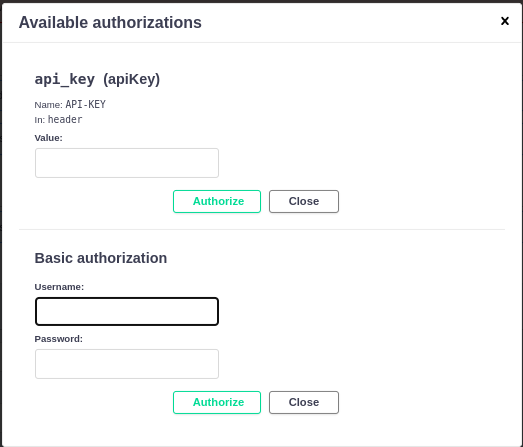Screen dimensions: 523x447
Task: Click Close button under Basic authorization
Action: pyautogui.click(x=304, y=402)
